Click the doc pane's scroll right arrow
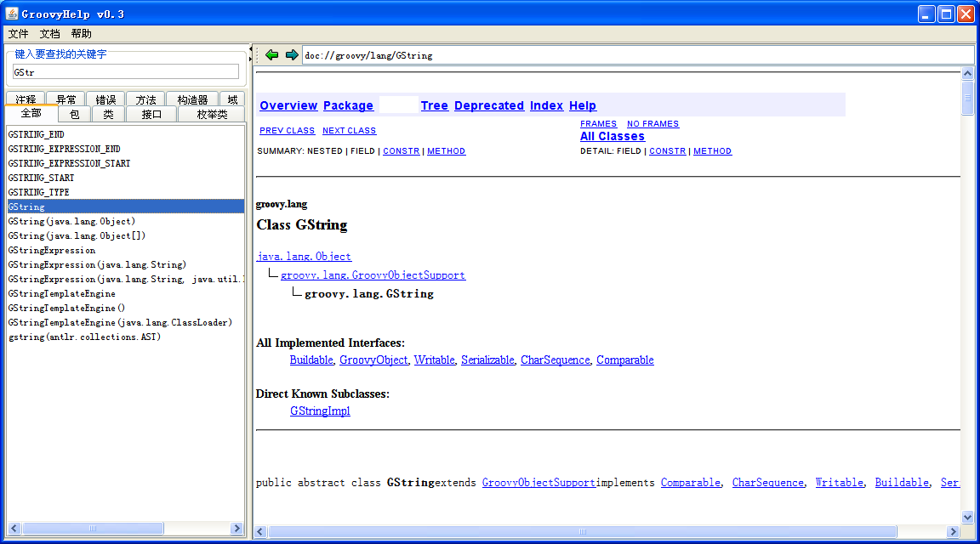Viewport: 980px width, 544px height. point(953,531)
